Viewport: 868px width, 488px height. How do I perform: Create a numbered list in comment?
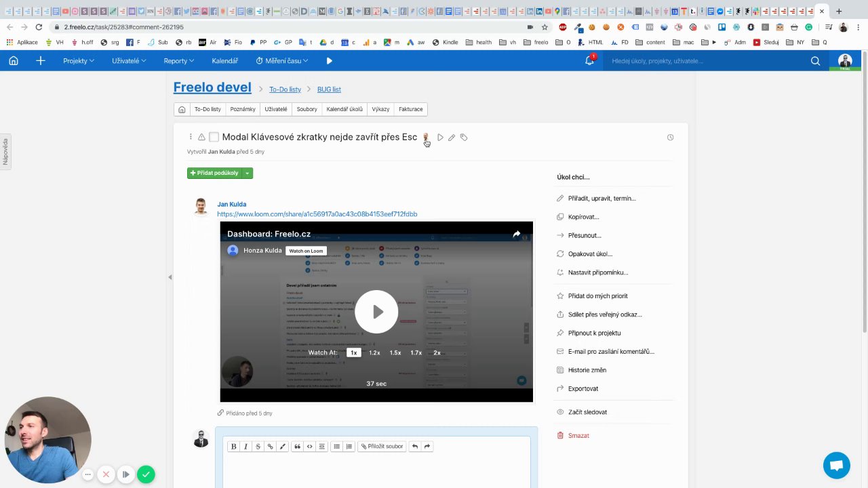349,447
